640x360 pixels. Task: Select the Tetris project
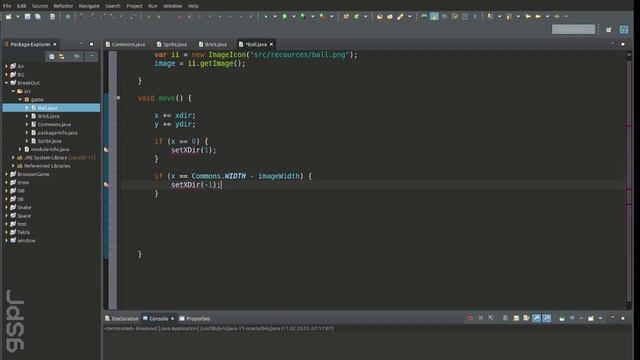coord(24,232)
